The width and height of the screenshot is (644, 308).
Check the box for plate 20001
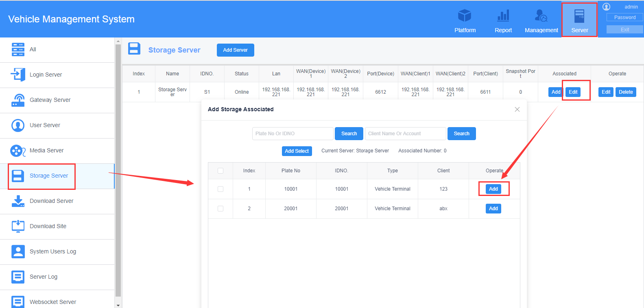click(220, 209)
